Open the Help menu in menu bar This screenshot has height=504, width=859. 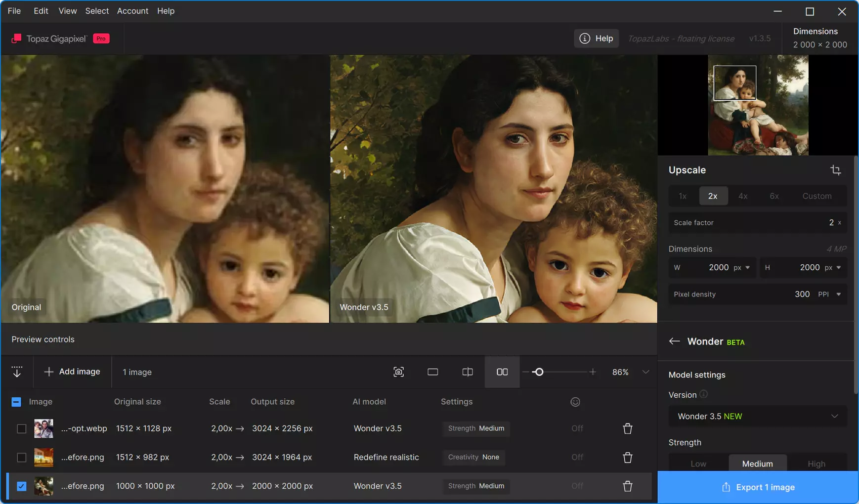click(x=166, y=11)
